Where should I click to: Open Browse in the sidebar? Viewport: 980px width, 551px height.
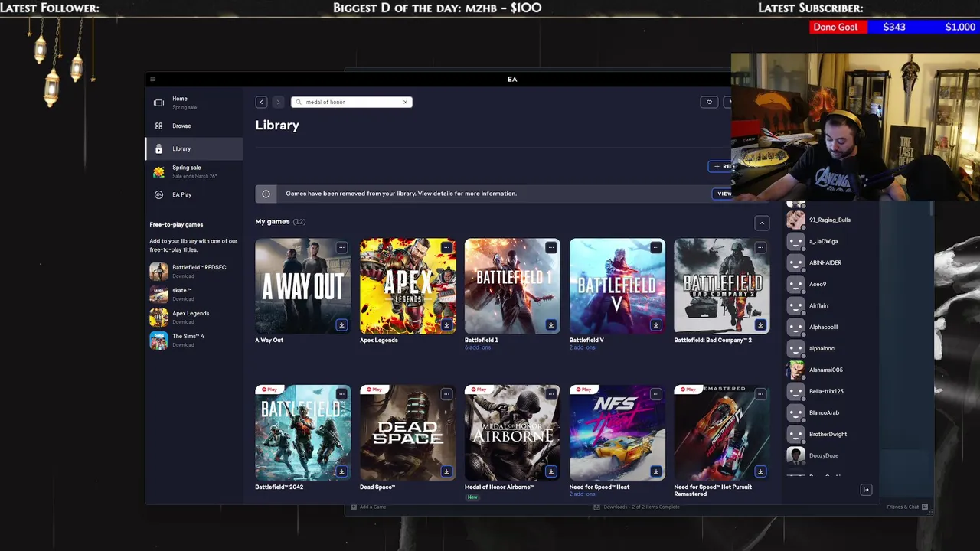[x=194, y=126]
